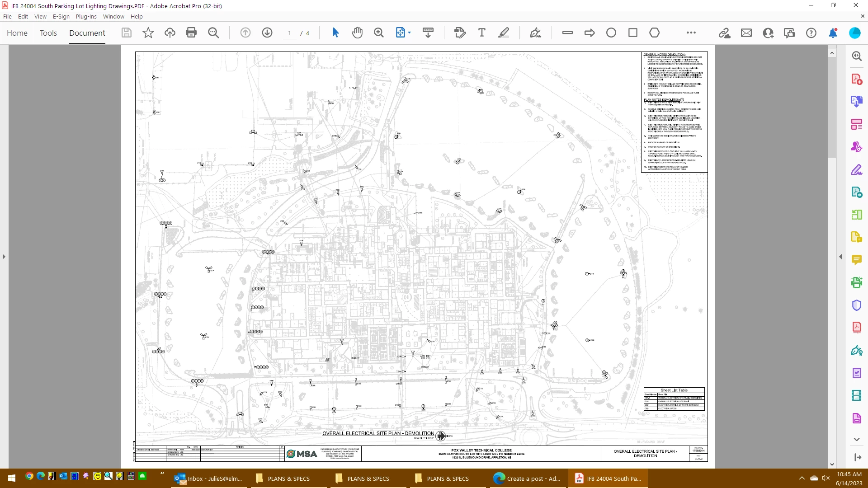868x488 pixels.
Task: Click the star bookmark icon
Action: pyautogui.click(x=148, y=33)
